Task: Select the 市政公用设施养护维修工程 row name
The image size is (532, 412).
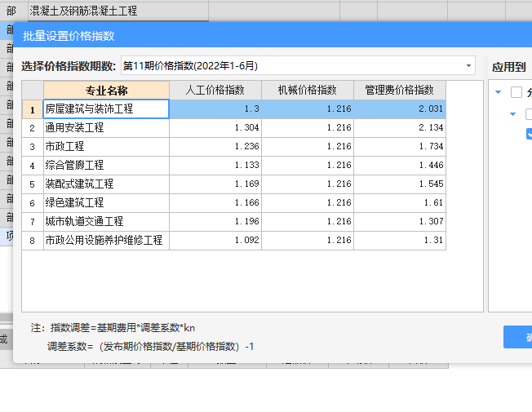Action: coord(107,241)
